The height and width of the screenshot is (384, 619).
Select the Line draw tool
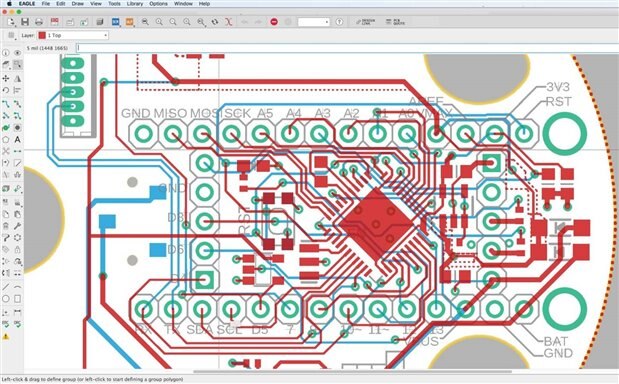(6, 287)
